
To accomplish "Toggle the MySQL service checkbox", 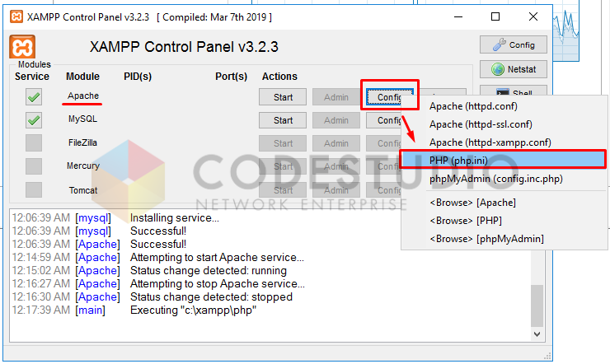I will tap(34, 120).
